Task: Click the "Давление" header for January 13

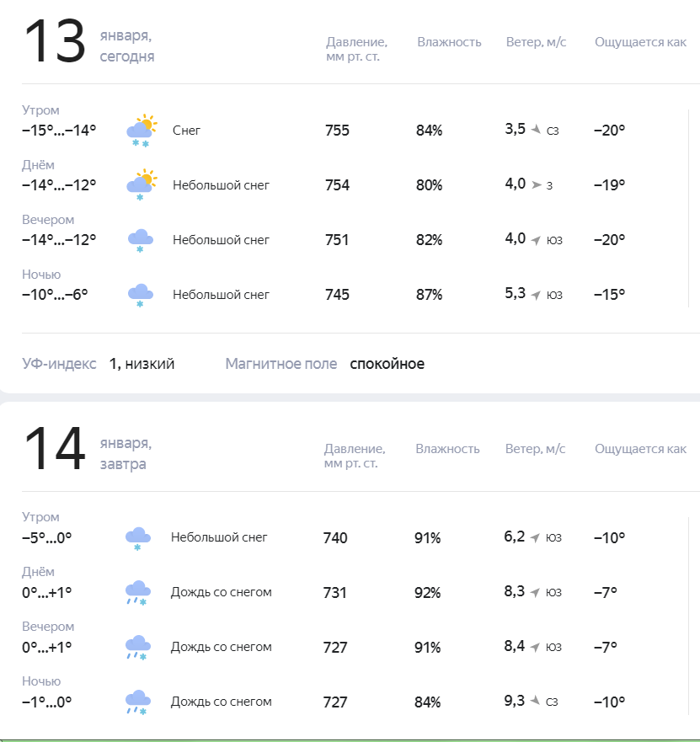Action: pyautogui.click(x=356, y=42)
